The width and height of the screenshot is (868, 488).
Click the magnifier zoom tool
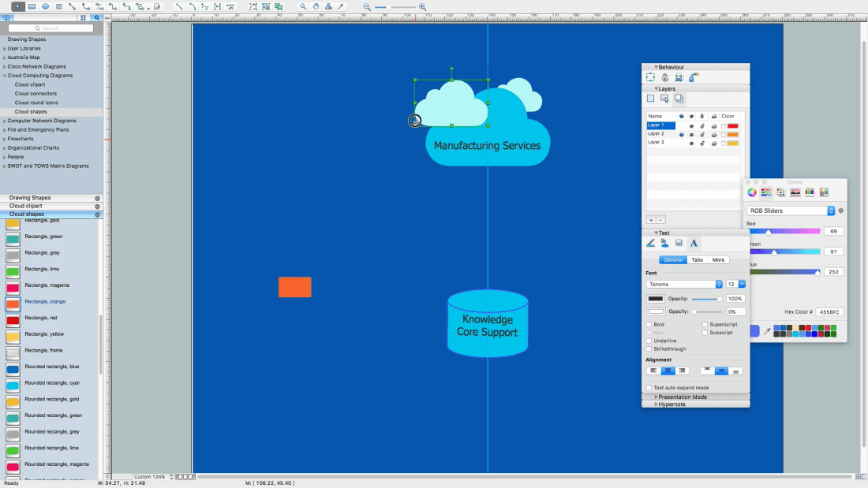303,6
